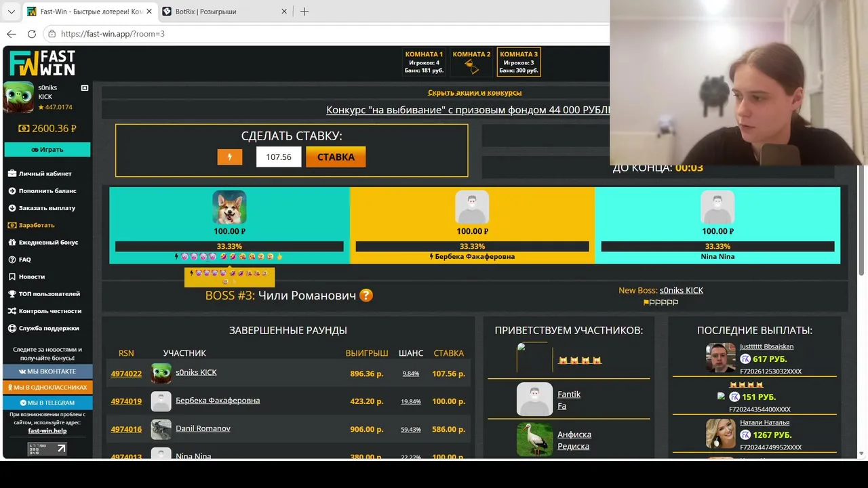Image resolution: width=868 pixels, height=488 pixels.
Task: Open the New Boss s0niks KICK link
Action: click(x=682, y=290)
